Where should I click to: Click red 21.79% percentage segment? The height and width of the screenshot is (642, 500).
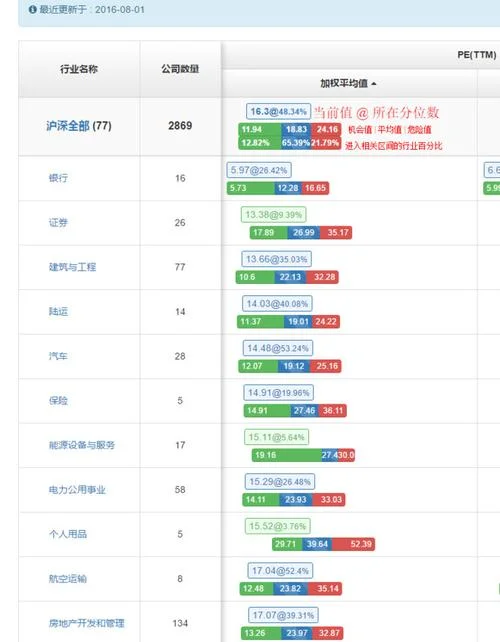[x=326, y=143]
